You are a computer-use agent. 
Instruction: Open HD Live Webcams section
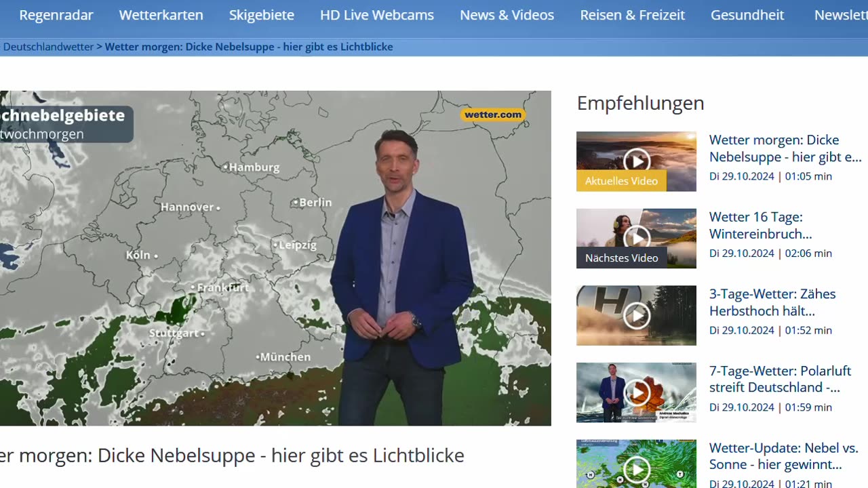tap(377, 15)
